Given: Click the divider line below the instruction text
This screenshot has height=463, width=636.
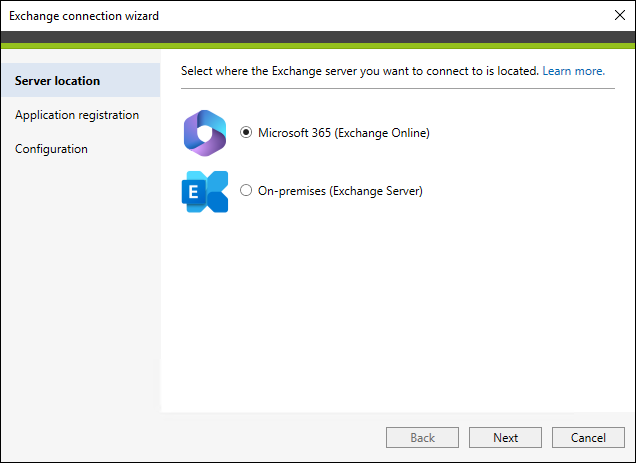Looking at the screenshot, I should (x=398, y=88).
